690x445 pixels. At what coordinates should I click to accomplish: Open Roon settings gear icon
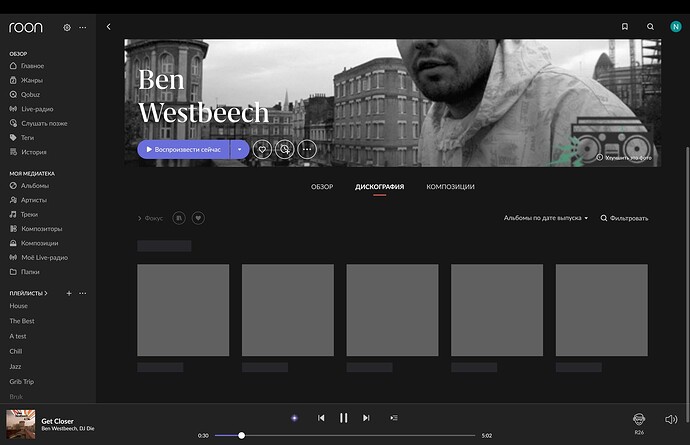pyautogui.click(x=67, y=27)
